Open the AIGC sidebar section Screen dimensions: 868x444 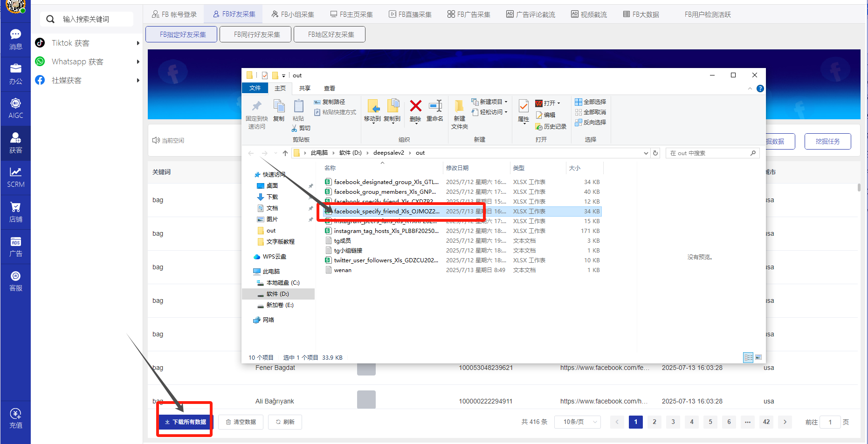(x=15, y=109)
